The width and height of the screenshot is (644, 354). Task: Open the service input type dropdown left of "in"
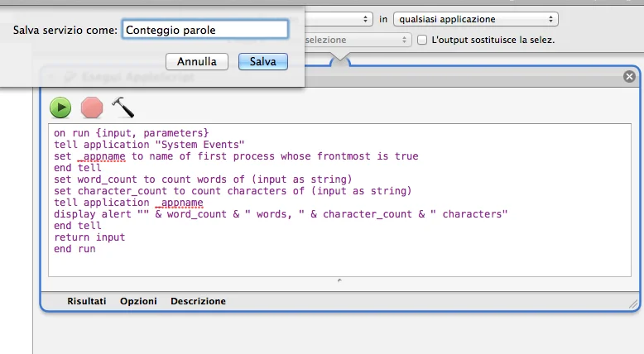click(339, 18)
